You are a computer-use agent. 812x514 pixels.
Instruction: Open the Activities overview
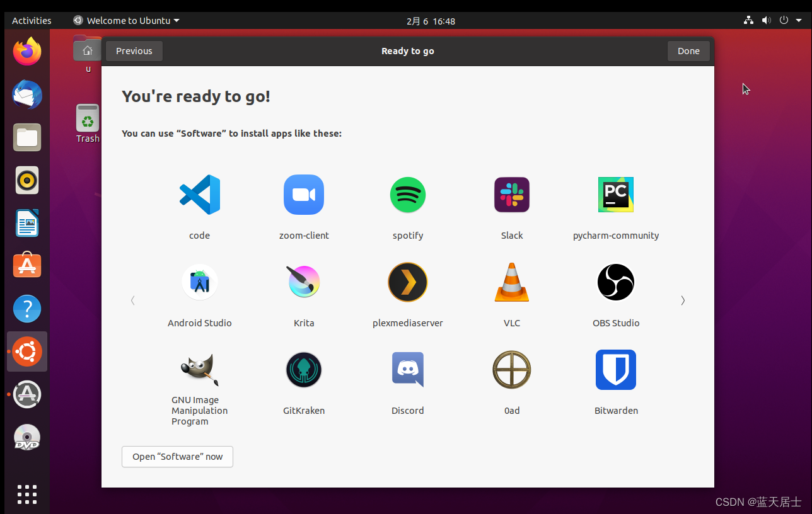click(32, 21)
